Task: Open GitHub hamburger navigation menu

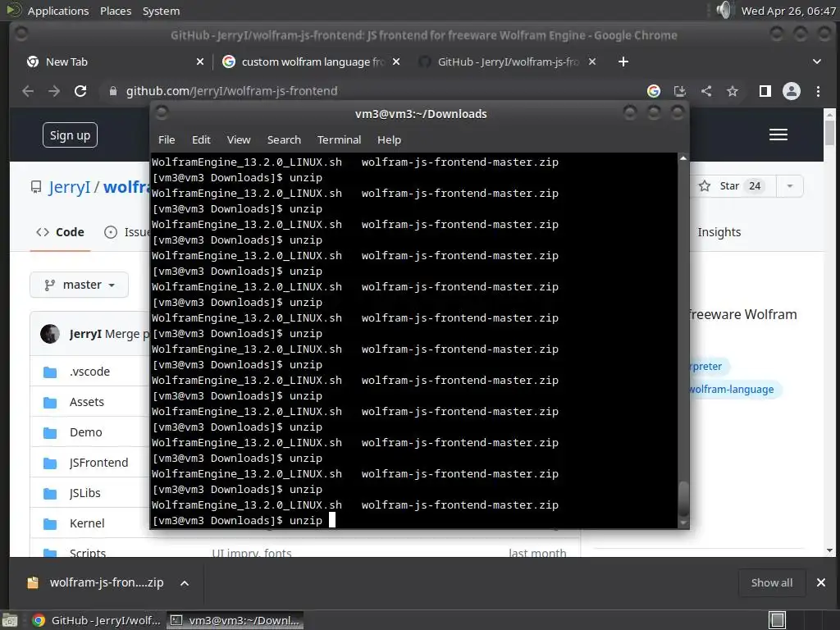Action: [778, 135]
